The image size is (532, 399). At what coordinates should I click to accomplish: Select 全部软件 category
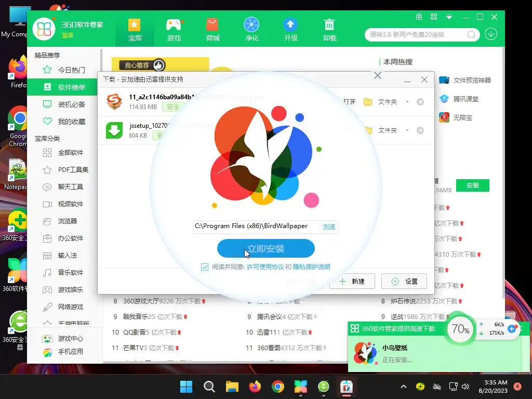click(x=64, y=153)
